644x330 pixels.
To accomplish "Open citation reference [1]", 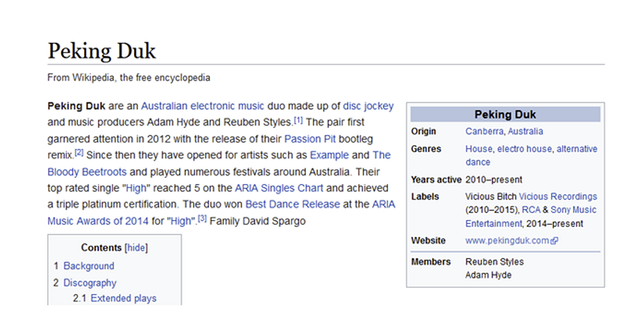I will coord(298,120).
